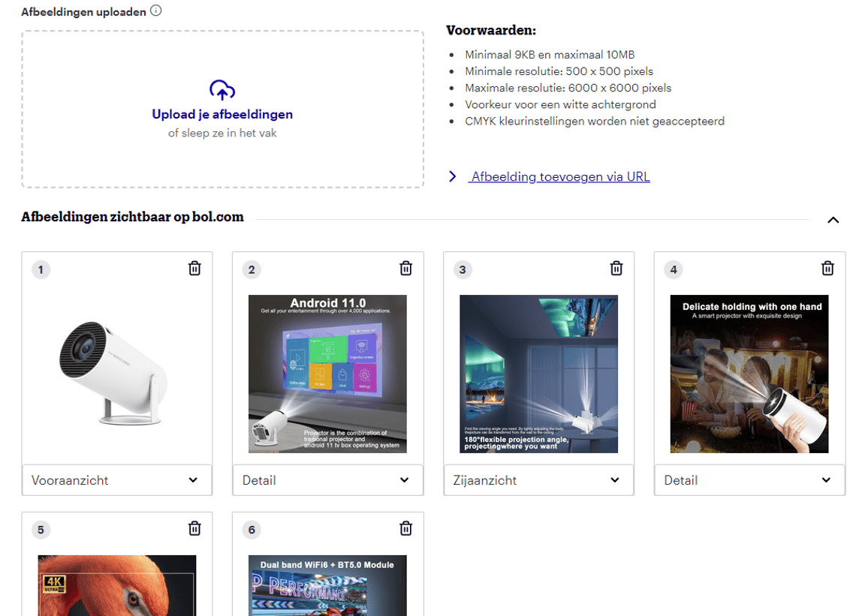Select the white projector thumbnail in slot 1
Image resolution: width=865 pixels, height=616 pixels.
(116, 373)
